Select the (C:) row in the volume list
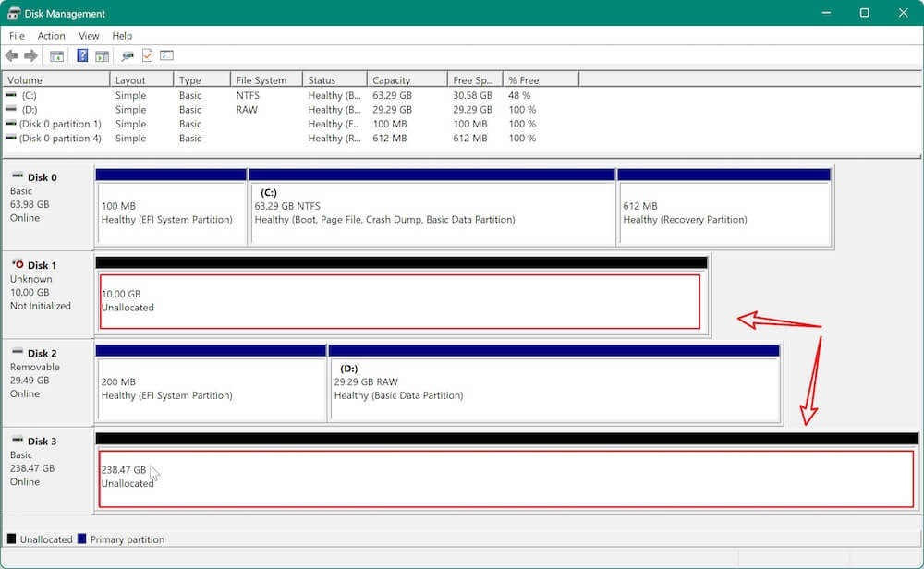Image resolution: width=924 pixels, height=569 pixels. coord(55,95)
